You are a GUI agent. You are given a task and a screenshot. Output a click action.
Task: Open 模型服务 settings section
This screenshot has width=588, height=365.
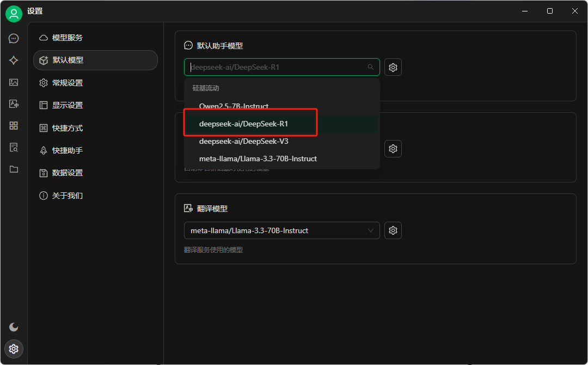pos(95,38)
